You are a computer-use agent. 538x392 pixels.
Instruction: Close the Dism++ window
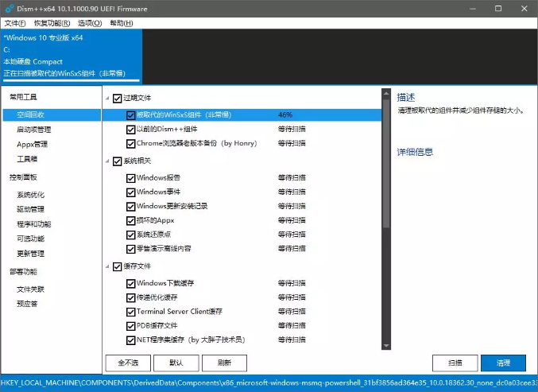[524, 9]
